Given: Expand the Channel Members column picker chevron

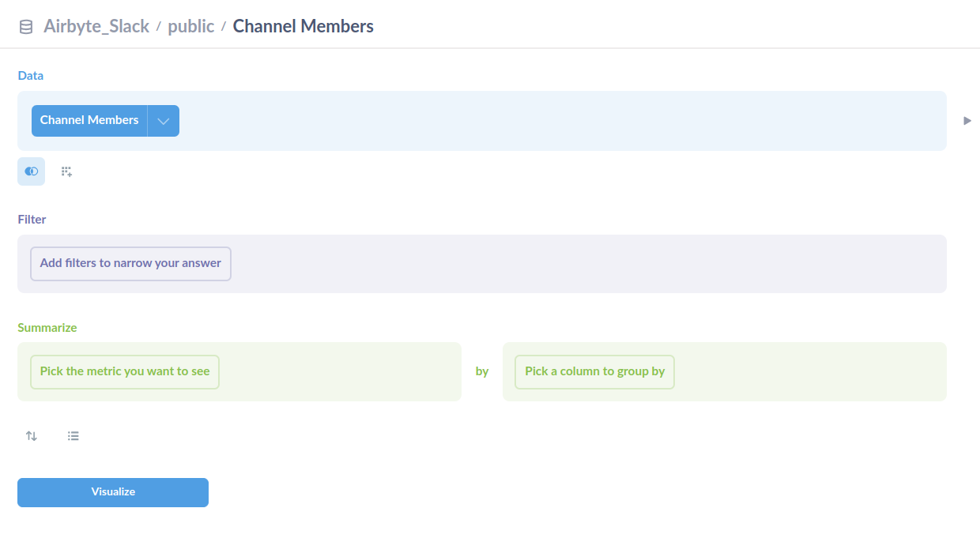Looking at the screenshot, I should tap(164, 121).
